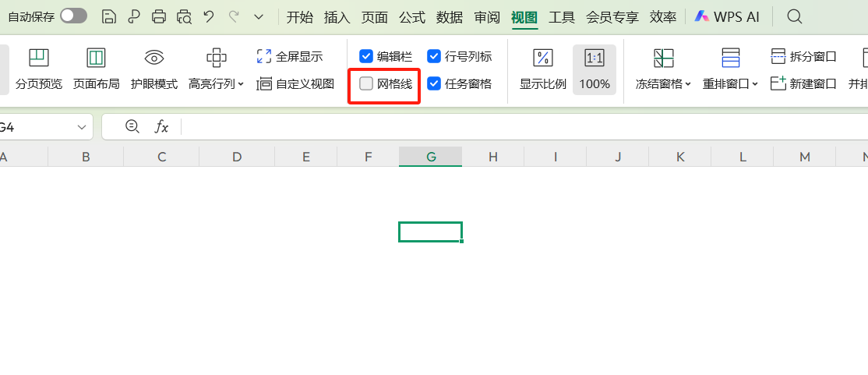Select column K header
Image resolution: width=868 pixels, height=375 pixels.
click(680, 157)
